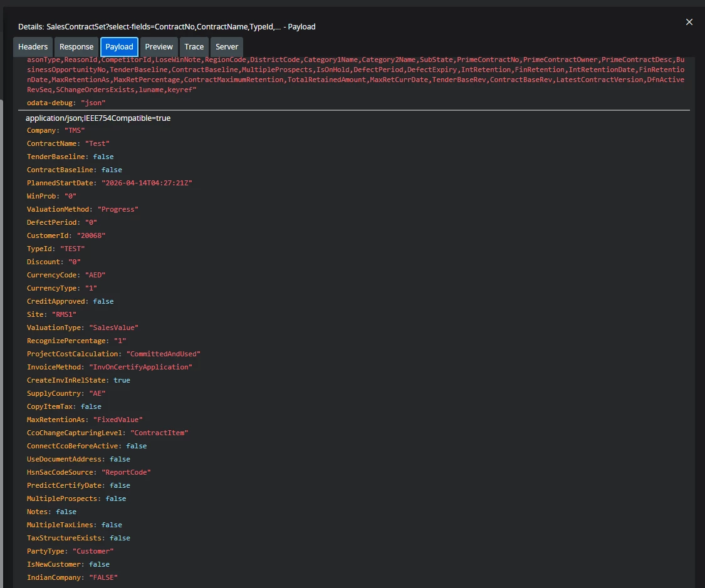The height and width of the screenshot is (588, 705).
Task: Click the MaxRetentionAs value "FixedValue"
Action: click(118, 420)
